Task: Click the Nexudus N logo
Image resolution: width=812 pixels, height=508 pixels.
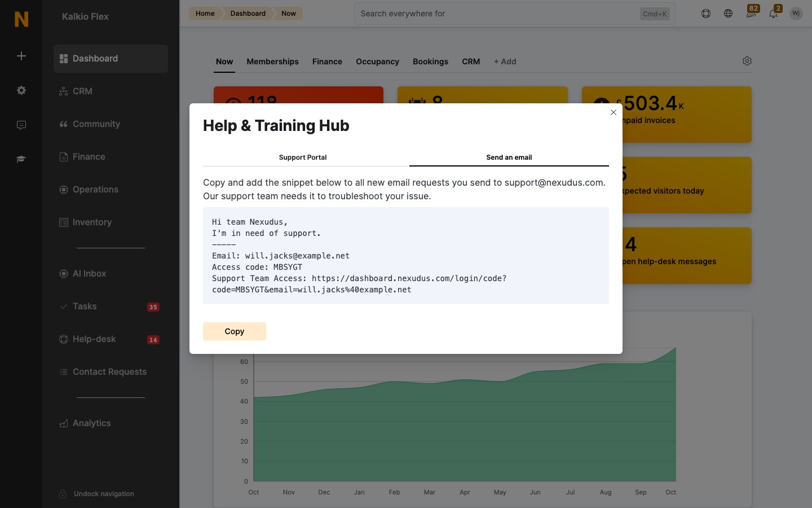Action: 21,19
